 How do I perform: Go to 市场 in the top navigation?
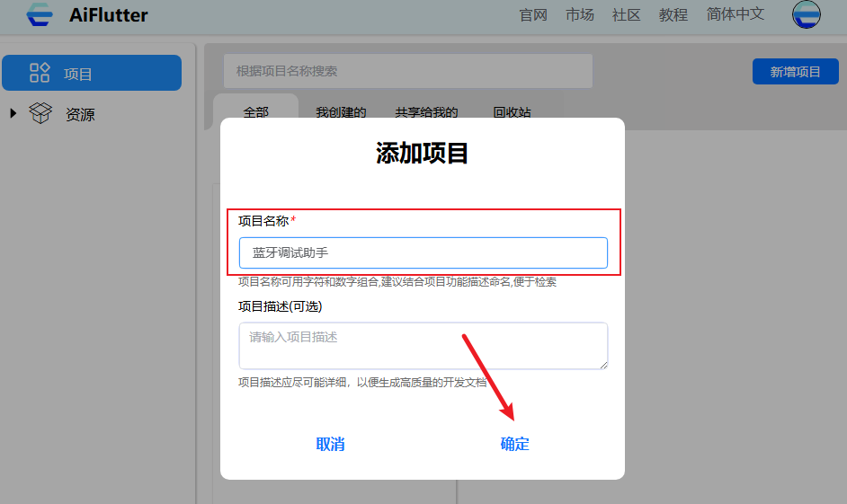[x=580, y=14]
